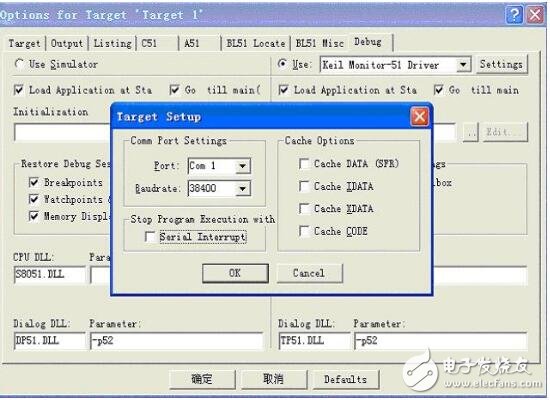The width and height of the screenshot is (550, 400).
Task: Click the Settings button beside the driver
Action: pos(502,65)
